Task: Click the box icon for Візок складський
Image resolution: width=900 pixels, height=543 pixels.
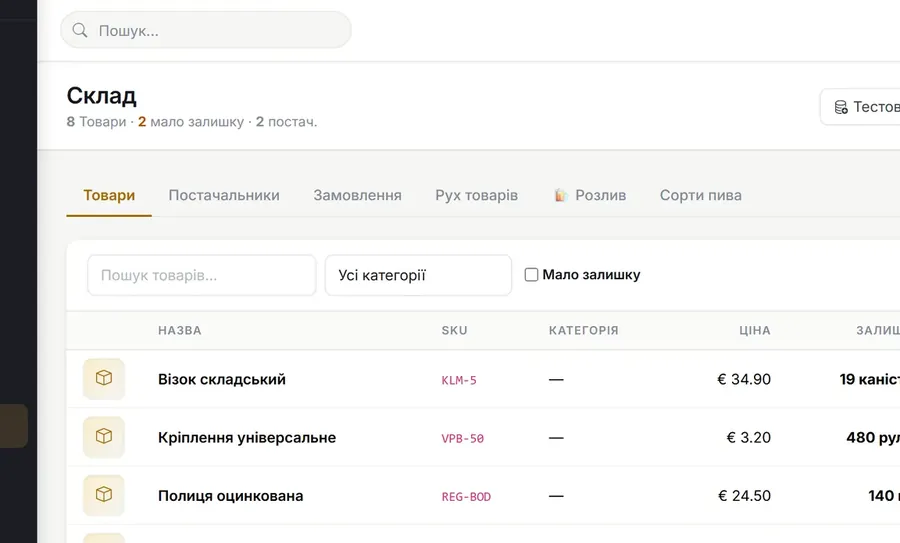Action: pyautogui.click(x=104, y=379)
